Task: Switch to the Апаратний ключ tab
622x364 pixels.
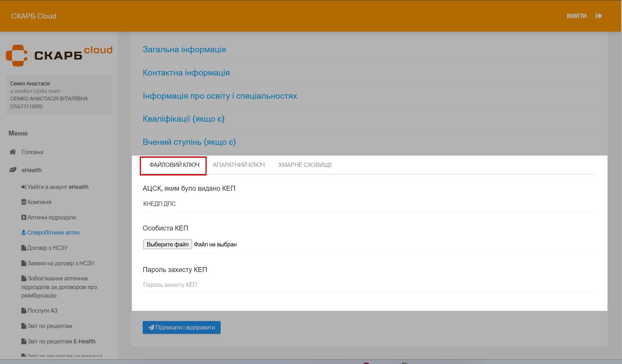Action: [x=239, y=165]
